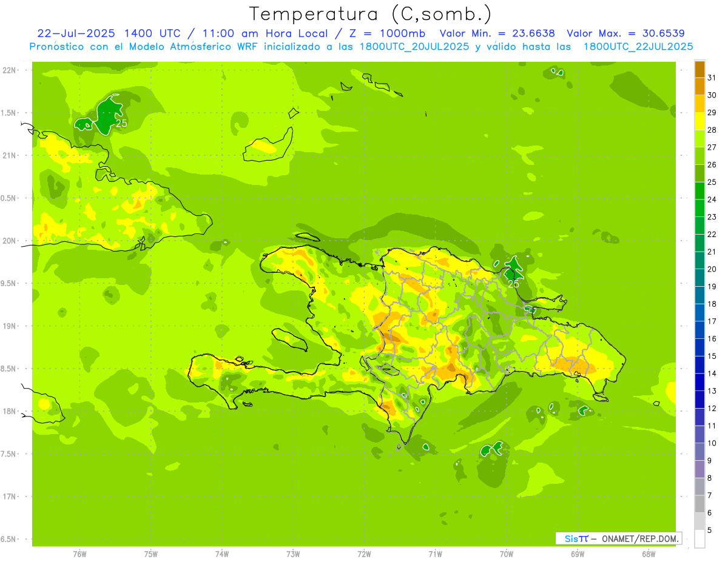Select the brown legend swatch above 31

[699, 69]
